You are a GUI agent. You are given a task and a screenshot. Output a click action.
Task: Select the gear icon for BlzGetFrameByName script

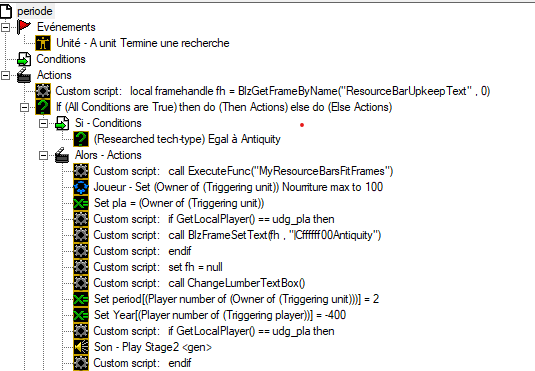[43, 91]
